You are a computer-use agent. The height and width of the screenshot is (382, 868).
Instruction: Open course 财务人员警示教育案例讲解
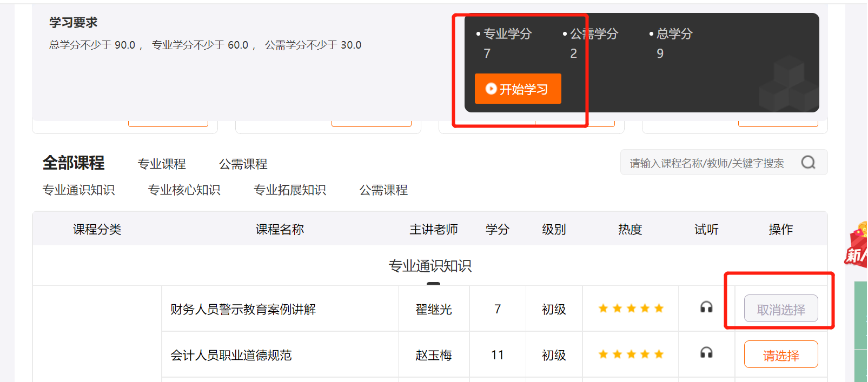(x=243, y=310)
